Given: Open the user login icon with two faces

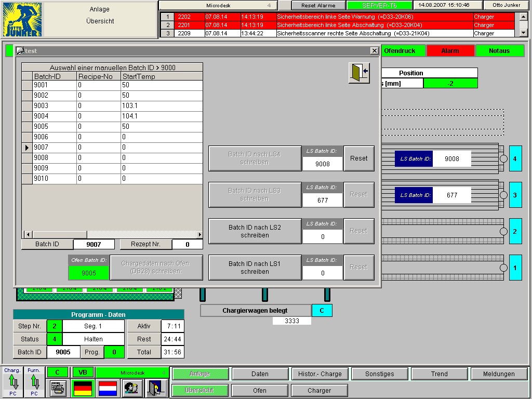Looking at the screenshot, I should [x=132, y=388].
